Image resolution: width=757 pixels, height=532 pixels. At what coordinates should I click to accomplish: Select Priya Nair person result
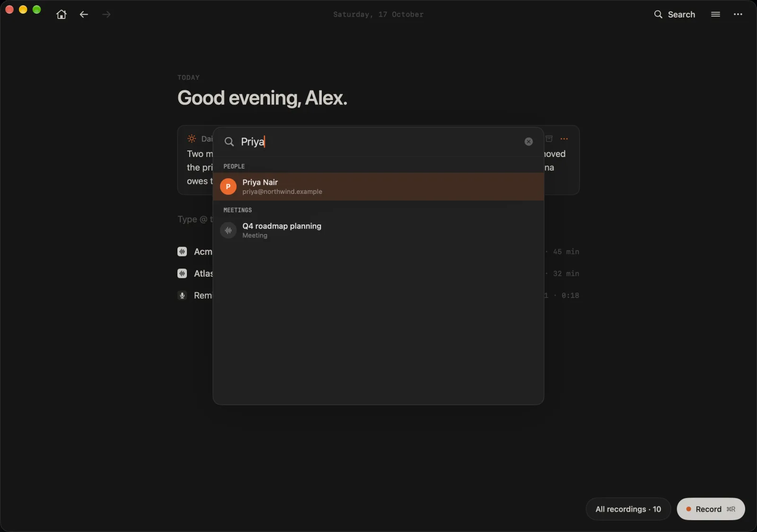coord(378,186)
